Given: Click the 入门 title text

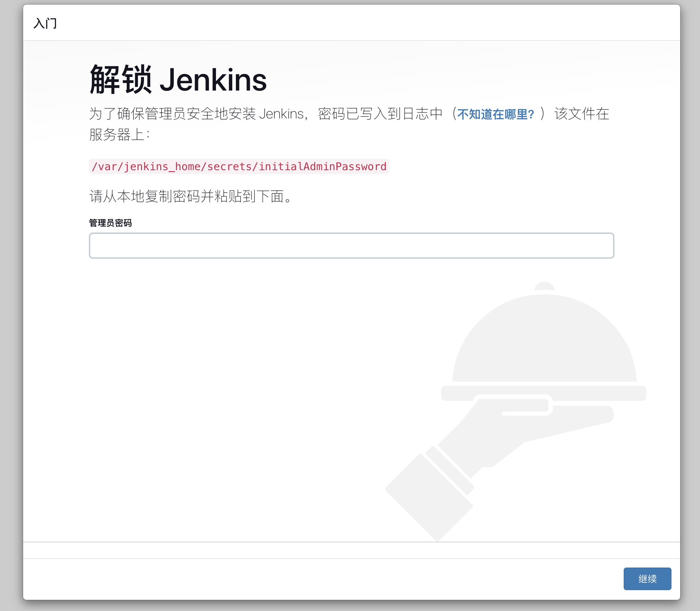Looking at the screenshot, I should (45, 24).
